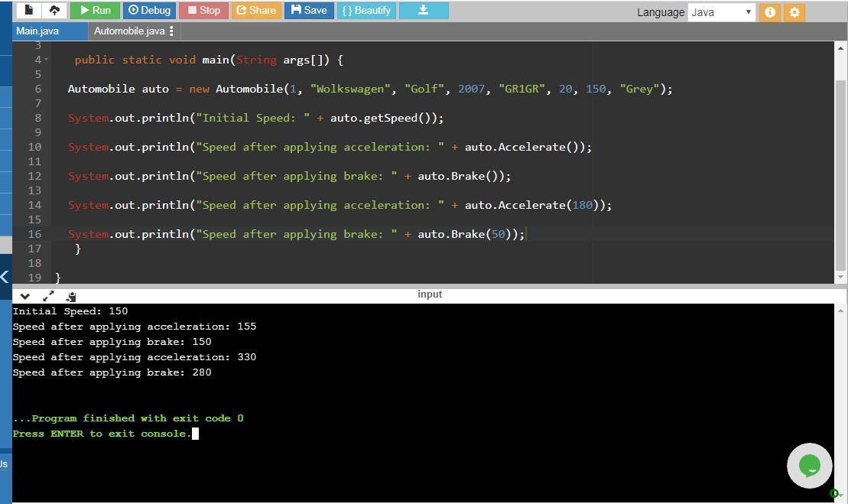Run the Java program
Viewport: 848px width, 504px height.
pos(96,11)
